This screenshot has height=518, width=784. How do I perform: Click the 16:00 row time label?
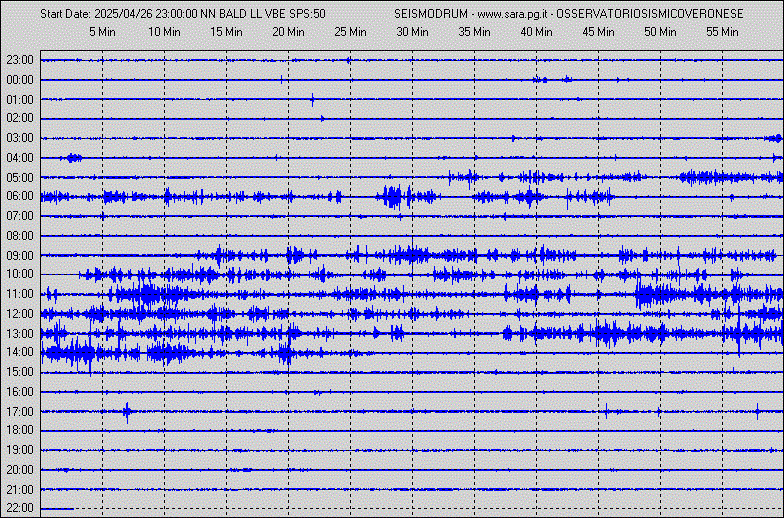click(20, 392)
